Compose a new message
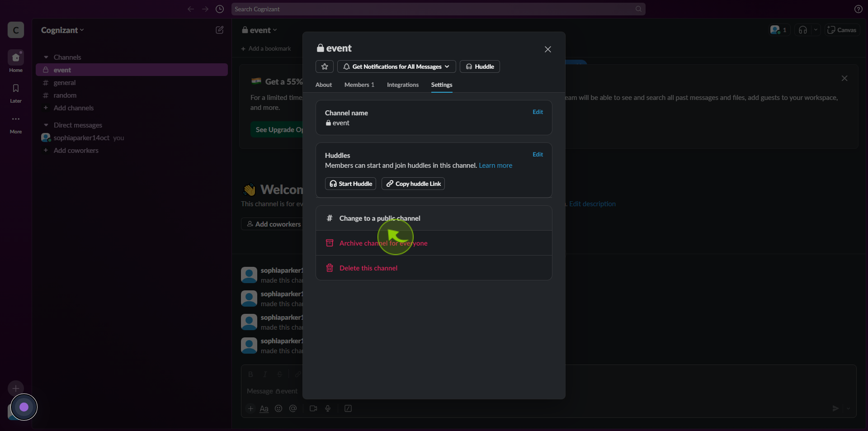 pos(220,30)
